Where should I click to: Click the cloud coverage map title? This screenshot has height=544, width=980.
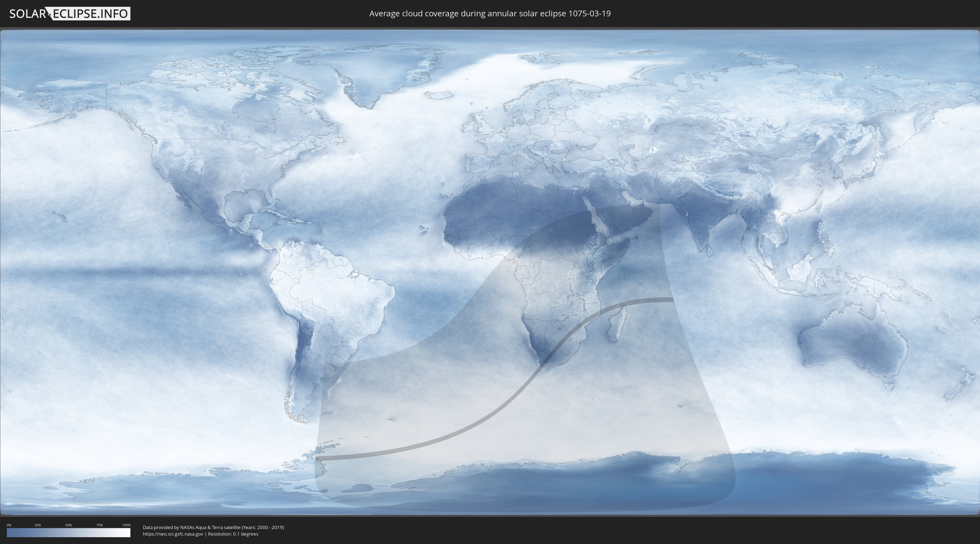tap(490, 14)
